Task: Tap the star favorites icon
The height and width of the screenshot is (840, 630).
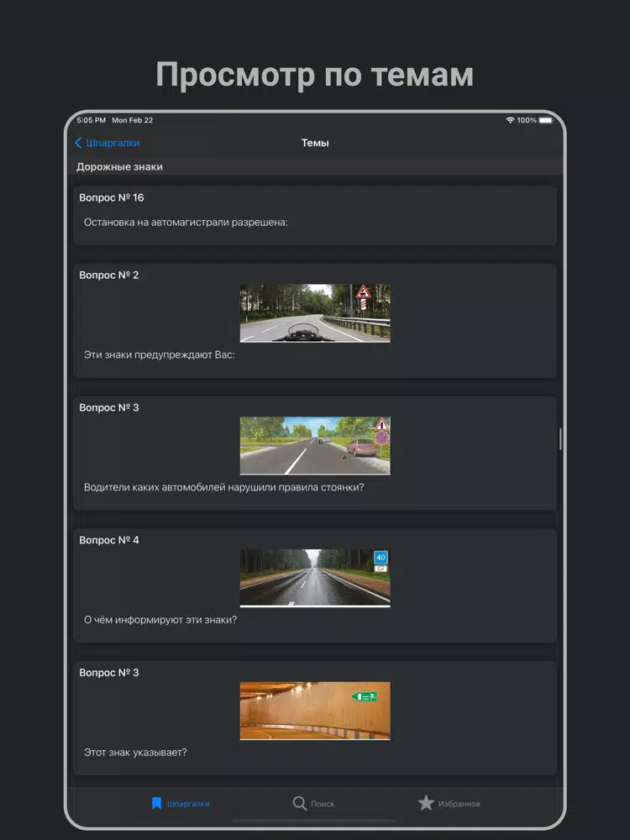Action: (x=426, y=804)
